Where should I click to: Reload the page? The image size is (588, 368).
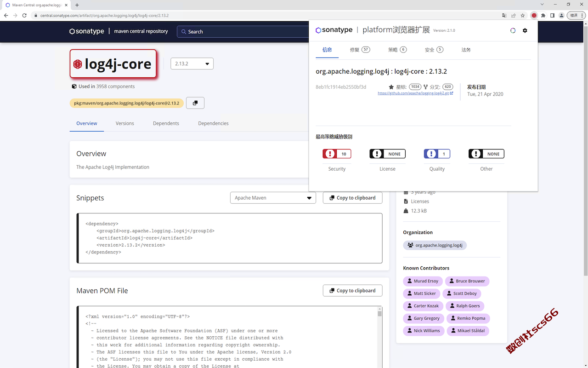24,15
